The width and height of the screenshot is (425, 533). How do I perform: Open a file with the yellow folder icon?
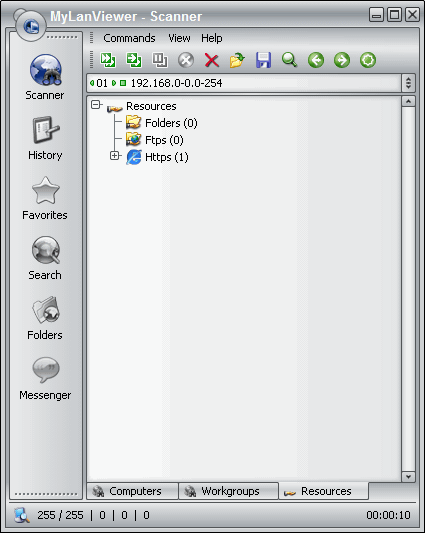coord(237,60)
